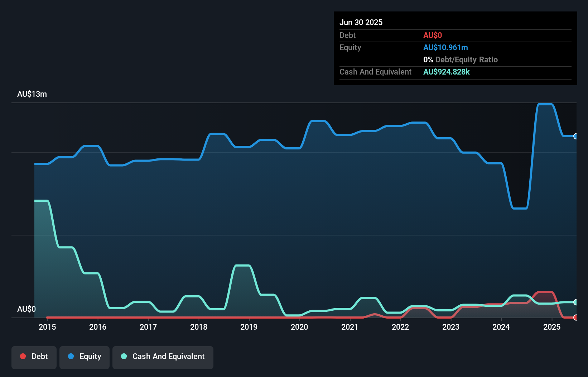Click the AU$10.961m Equity value
Screen dimensions: 588x377
click(x=445, y=47)
